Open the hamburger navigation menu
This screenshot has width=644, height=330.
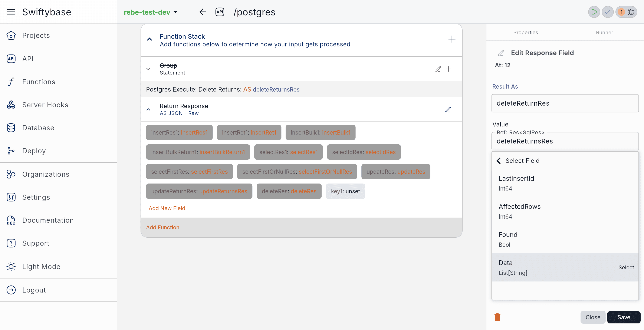[x=11, y=12]
